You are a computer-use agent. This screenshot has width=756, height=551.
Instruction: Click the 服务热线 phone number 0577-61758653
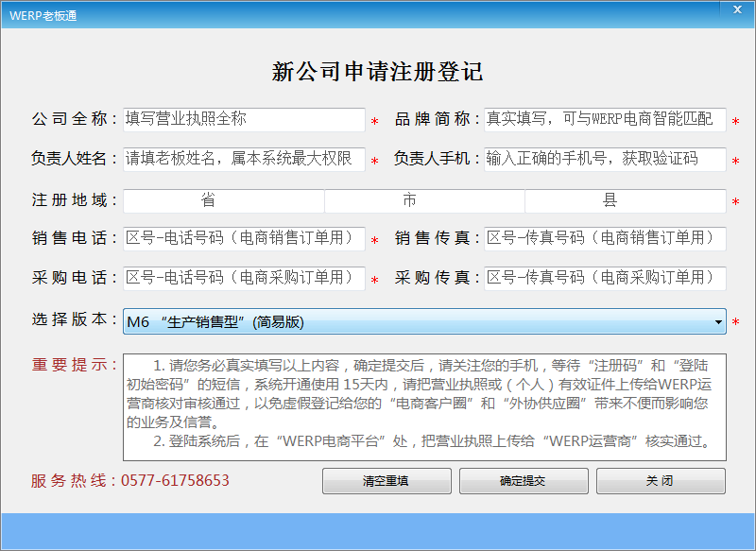pos(175,481)
